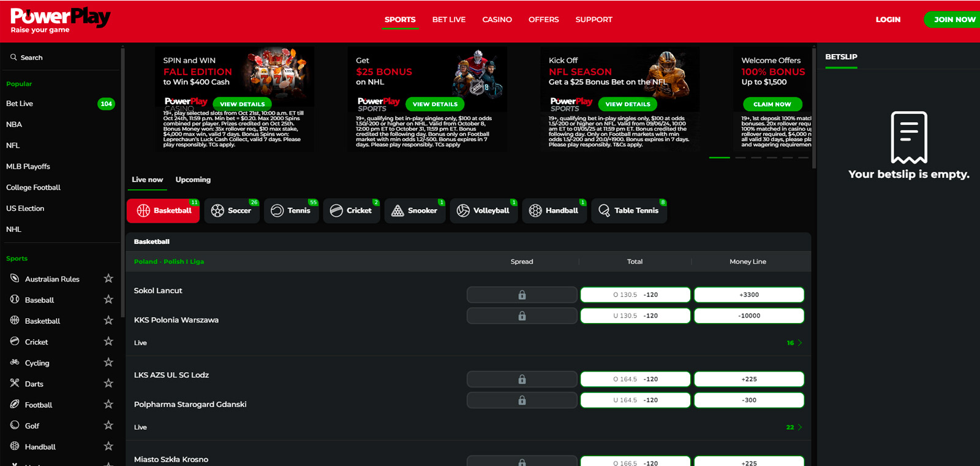Open OFFERS in top navigation
The width and height of the screenshot is (980, 466).
[544, 20]
